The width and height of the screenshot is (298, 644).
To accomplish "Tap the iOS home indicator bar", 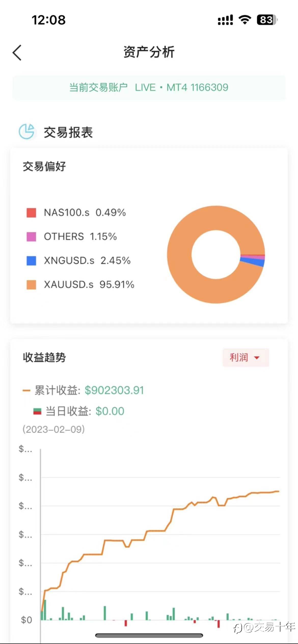I will 149,635.
